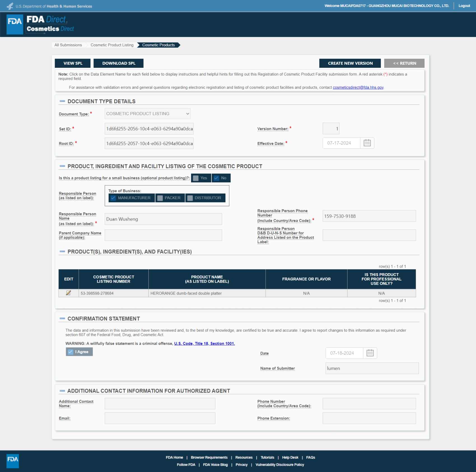Check the Distributor business type
476x472 pixels.
[190, 198]
